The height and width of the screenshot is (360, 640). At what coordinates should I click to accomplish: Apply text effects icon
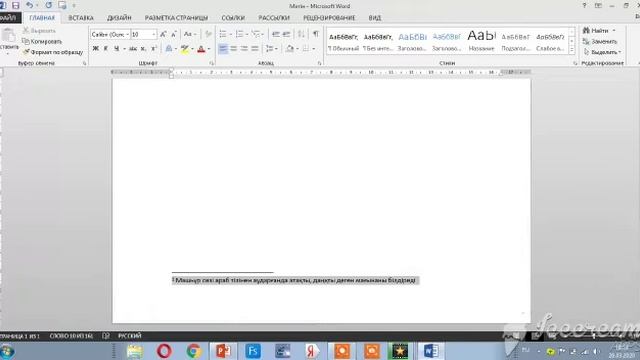pos(169,49)
